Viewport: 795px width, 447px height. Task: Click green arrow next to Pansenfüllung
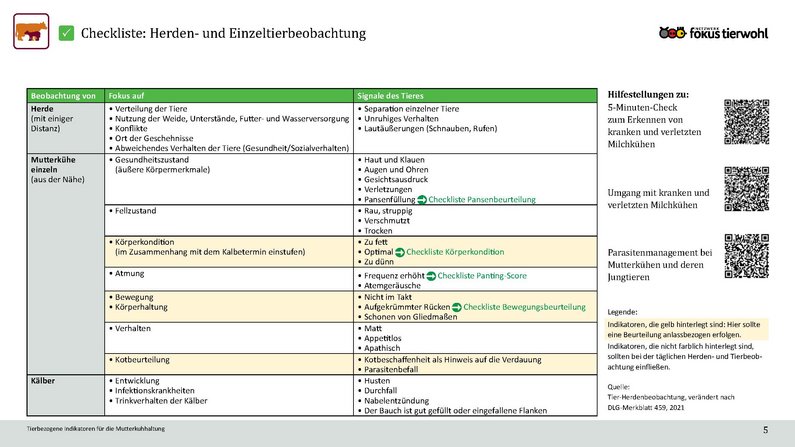[421, 201]
